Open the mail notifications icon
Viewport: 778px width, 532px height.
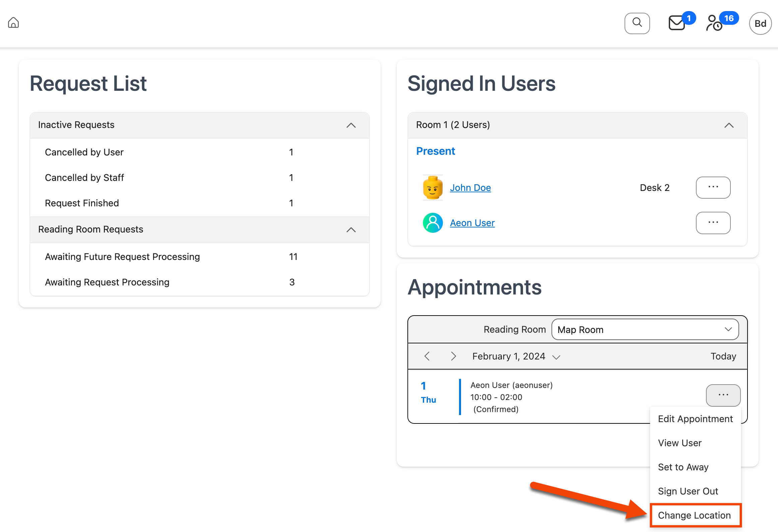coord(677,23)
